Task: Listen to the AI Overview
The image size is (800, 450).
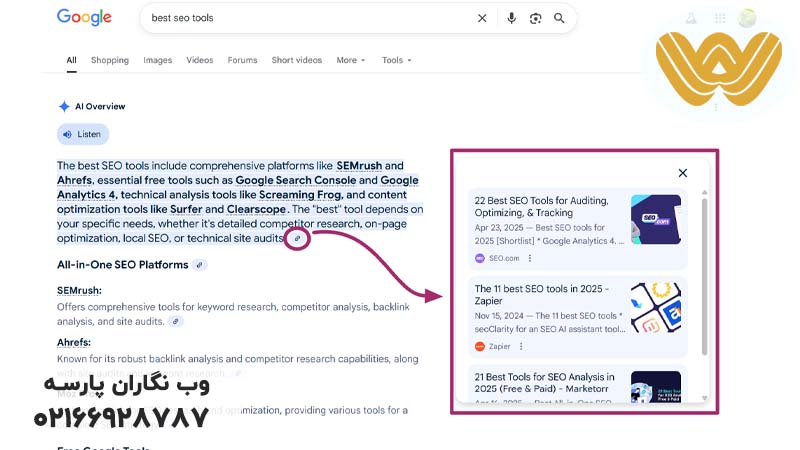Action: tap(83, 134)
